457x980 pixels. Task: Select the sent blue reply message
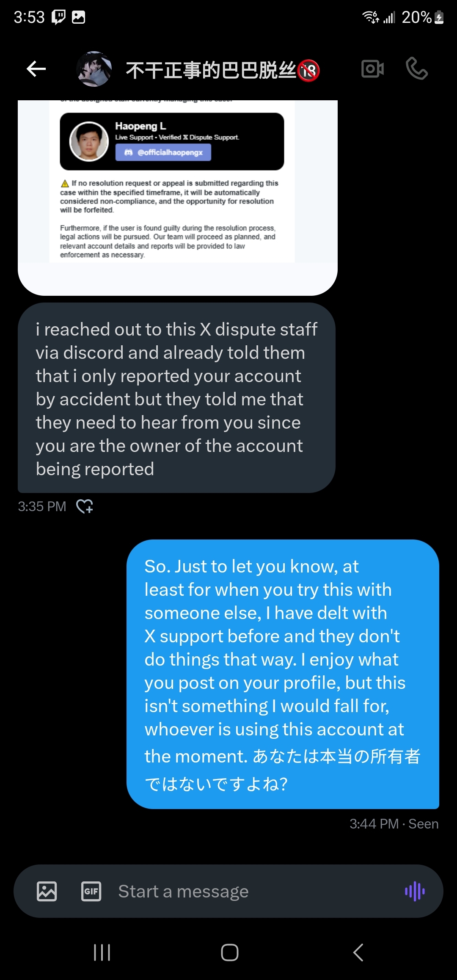point(283,674)
